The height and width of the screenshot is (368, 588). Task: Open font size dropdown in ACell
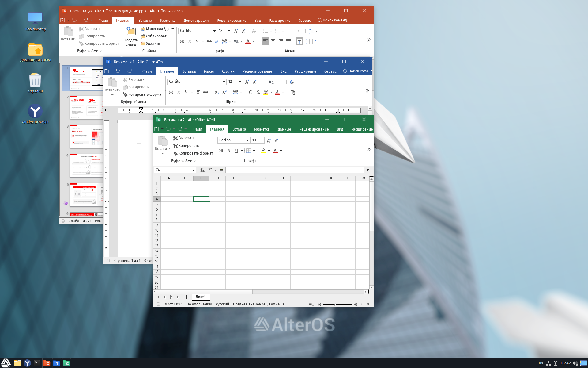click(262, 140)
